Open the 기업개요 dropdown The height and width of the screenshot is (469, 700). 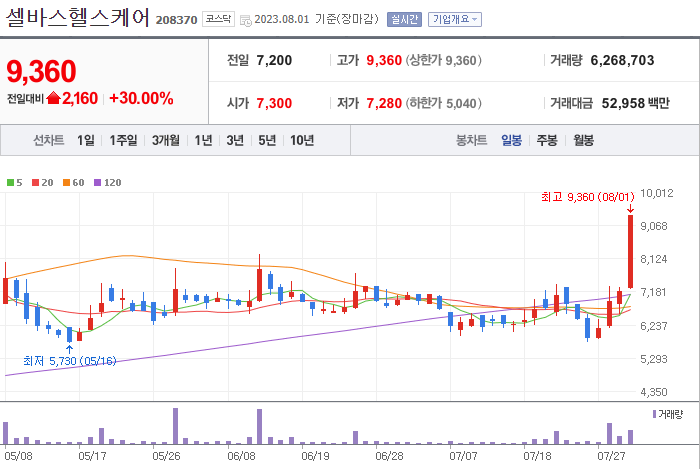(x=454, y=19)
